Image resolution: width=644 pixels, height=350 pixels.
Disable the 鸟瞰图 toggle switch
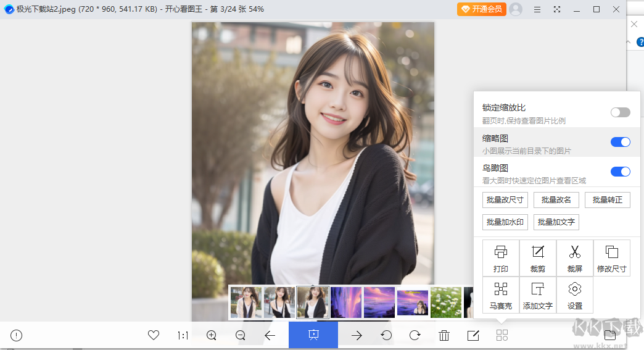(x=620, y=172)
